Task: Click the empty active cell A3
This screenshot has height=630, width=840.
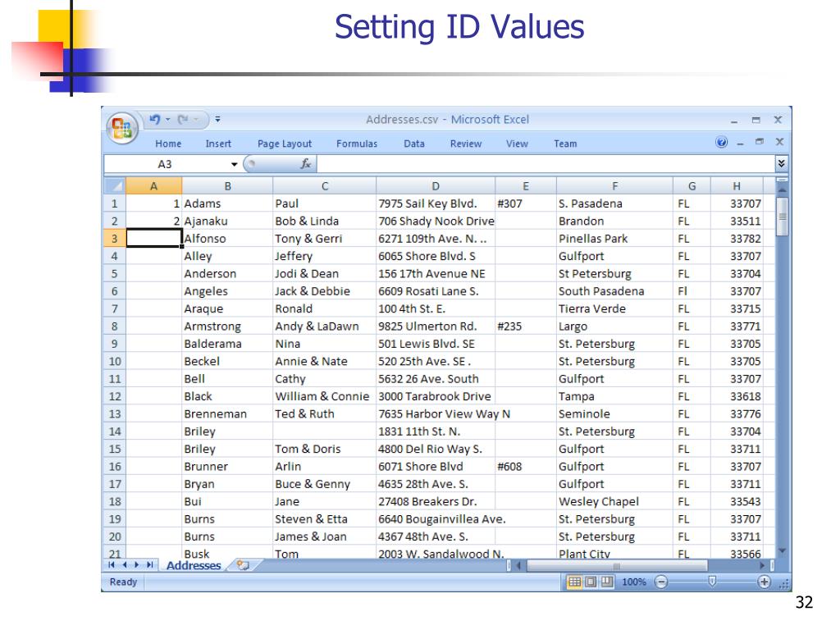Action: point(153,239)
